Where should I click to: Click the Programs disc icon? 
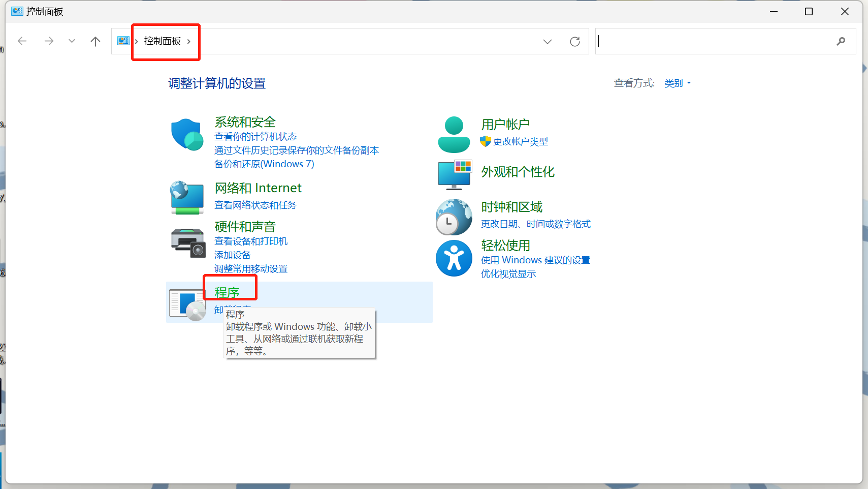pyautogui.click(x=187, y=304)
